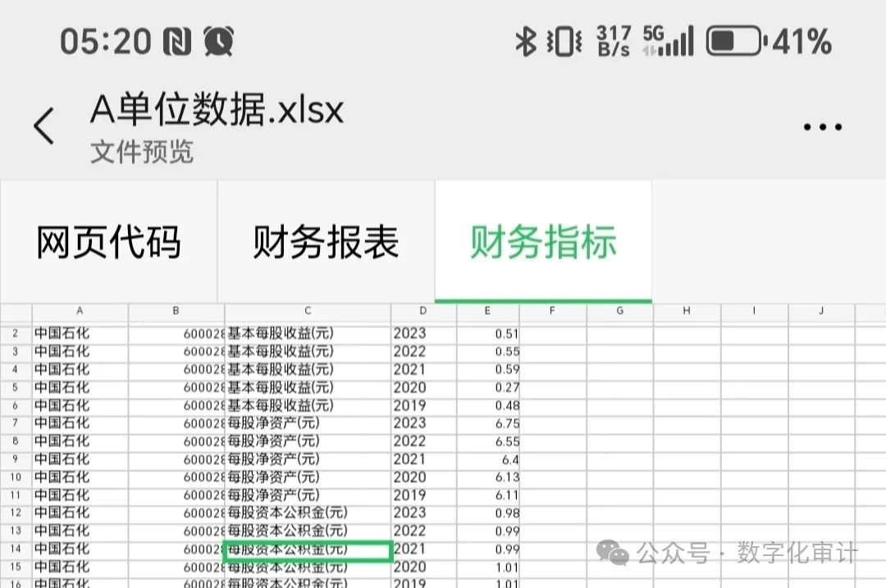Click value cell 6.4
Image resolution: width=886 pixels, height=588 pixels.
[487, 459]
